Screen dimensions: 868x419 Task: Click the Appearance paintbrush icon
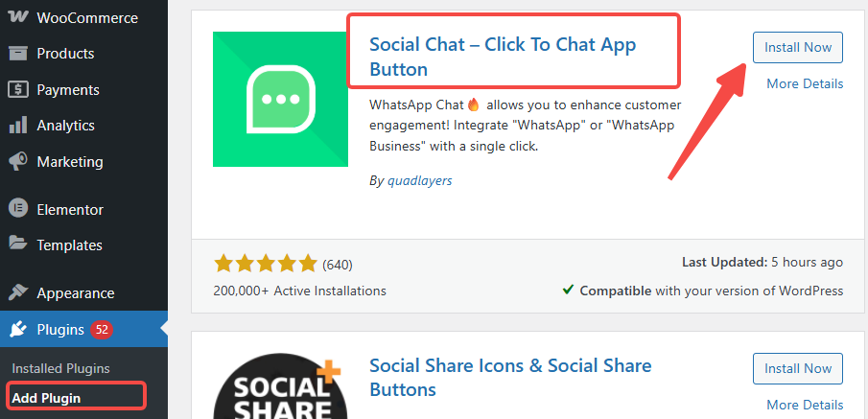(17, 293)
